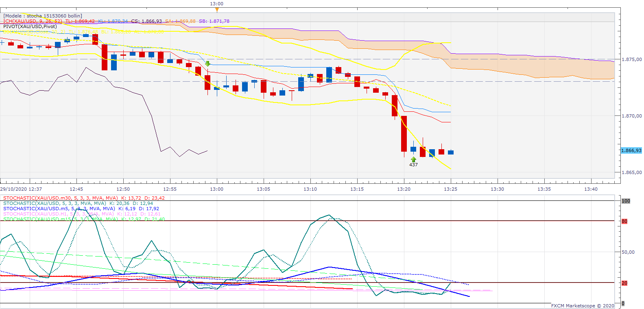Click the 13:25 time axis label
The width and height of the screenshot is (644, 309).
451,189
